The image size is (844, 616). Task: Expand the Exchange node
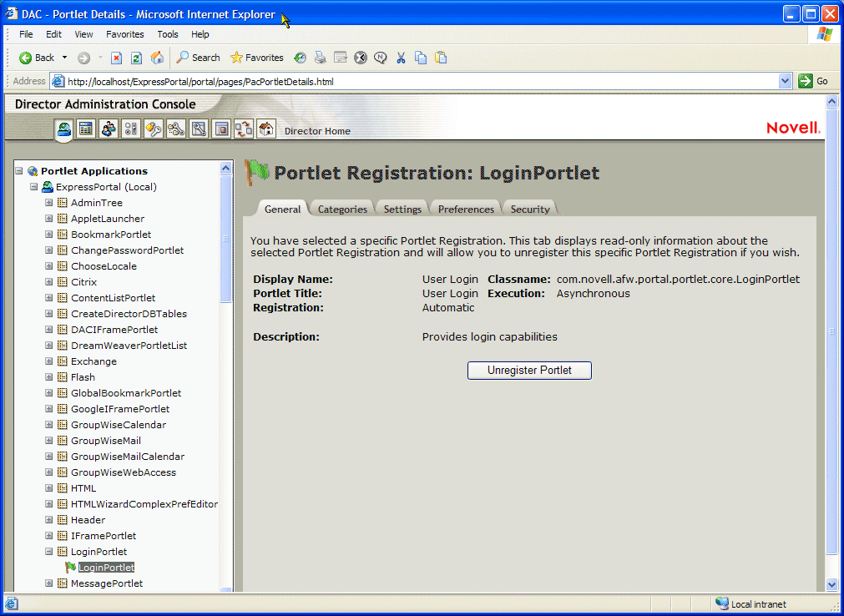[x=49, y=361]
